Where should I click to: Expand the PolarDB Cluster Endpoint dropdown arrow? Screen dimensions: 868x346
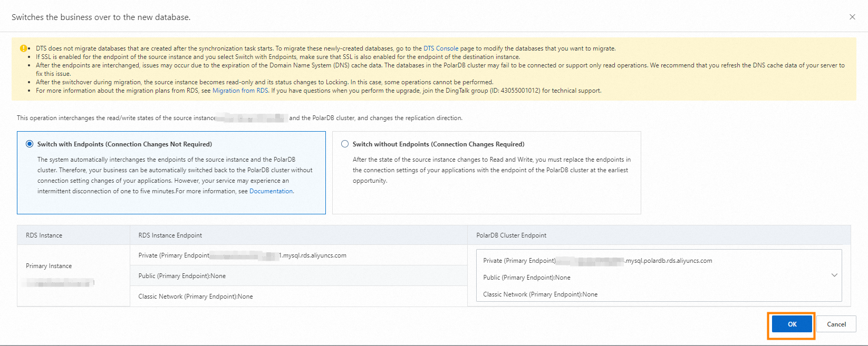[834, 275]
